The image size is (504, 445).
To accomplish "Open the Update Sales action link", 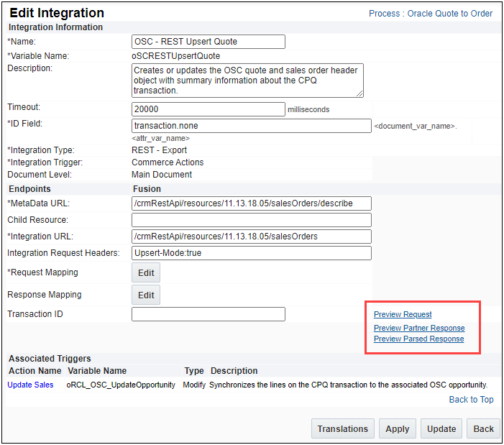I will click(x=30, y=385).
